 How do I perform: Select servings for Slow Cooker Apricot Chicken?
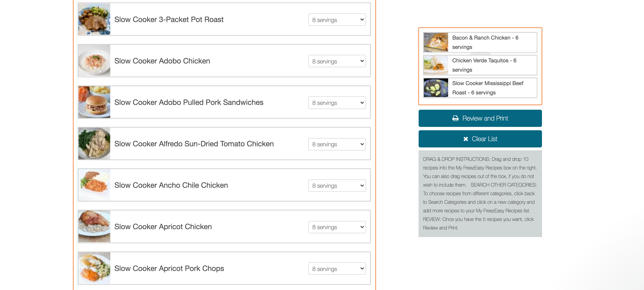(337, 227)
